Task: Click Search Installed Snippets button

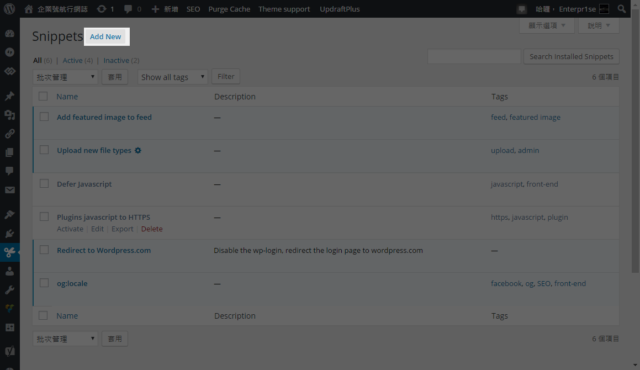Action: tap(571, 56)
